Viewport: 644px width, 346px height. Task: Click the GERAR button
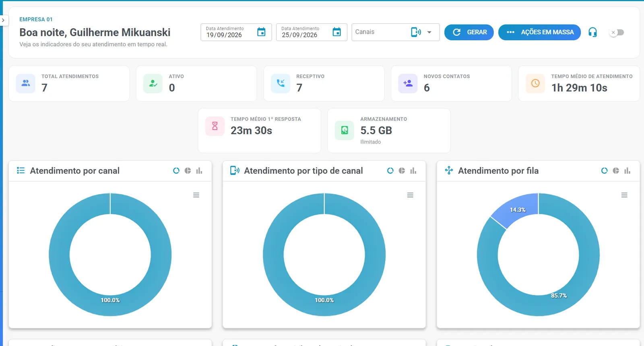point(469,32)
